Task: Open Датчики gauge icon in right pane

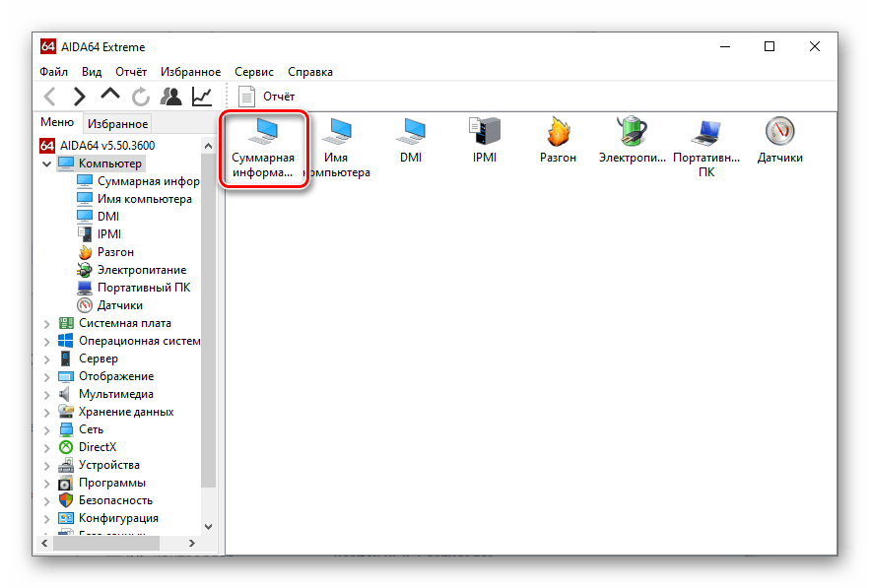Action: 780,141
